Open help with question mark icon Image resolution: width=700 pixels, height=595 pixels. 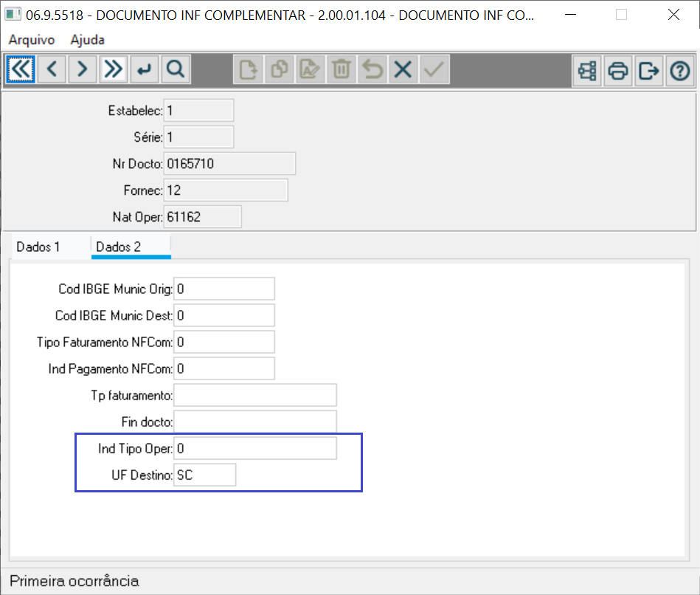click(x=680, y=71)
